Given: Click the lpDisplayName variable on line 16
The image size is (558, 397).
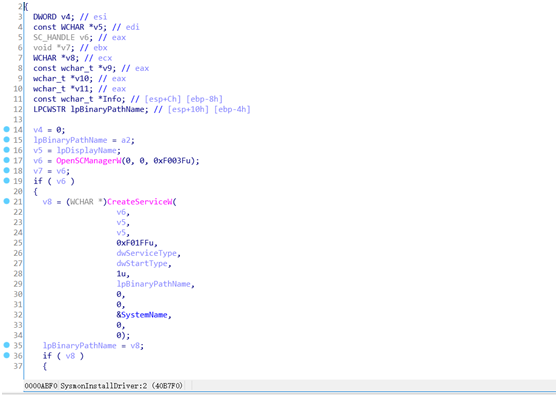Looking at the screenshot, I should (86, 150).
